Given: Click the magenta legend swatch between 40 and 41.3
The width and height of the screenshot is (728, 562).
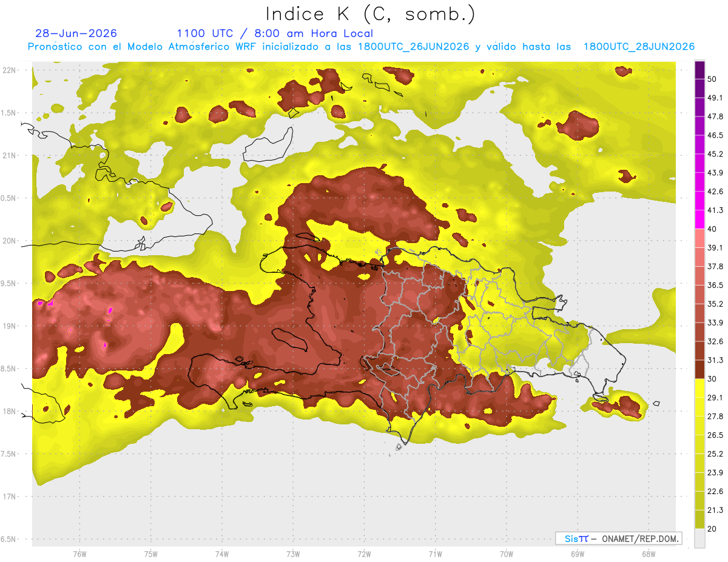Looking at the screenshot, I should 700,219.
